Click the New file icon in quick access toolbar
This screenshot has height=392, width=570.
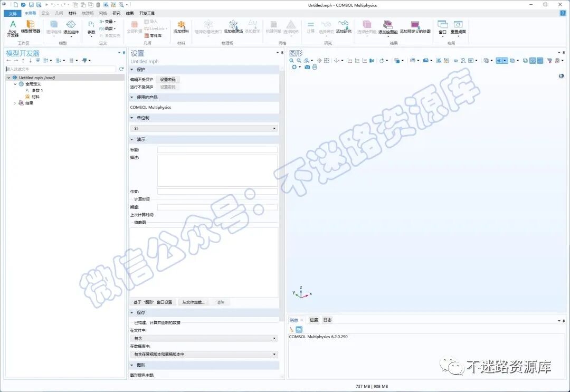(16, 5)
